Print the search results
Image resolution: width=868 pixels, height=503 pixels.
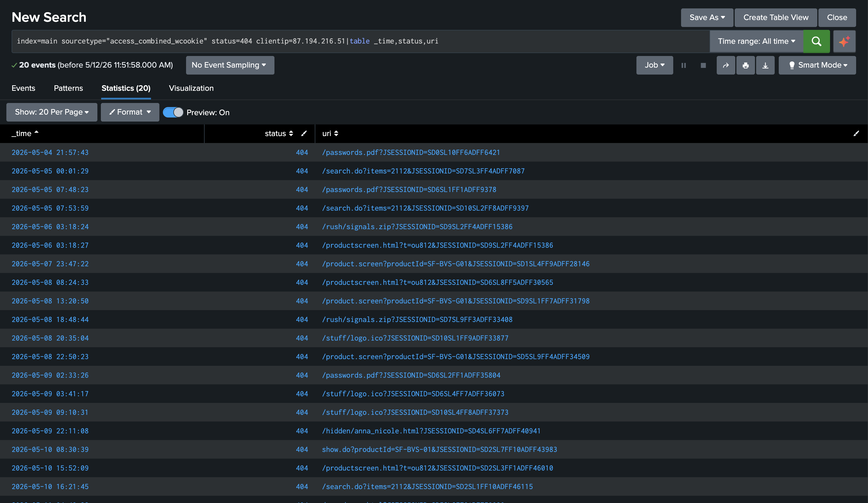[x=745, y=65]
